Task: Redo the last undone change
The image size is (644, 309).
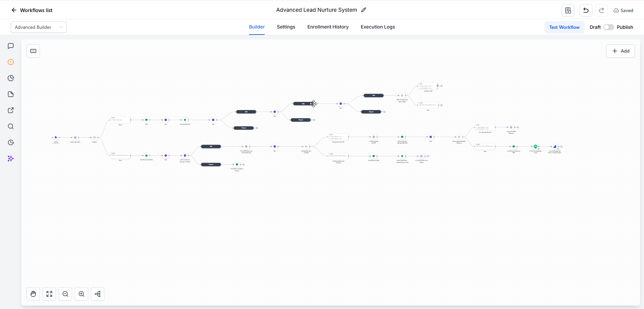Action: point(601,10)
